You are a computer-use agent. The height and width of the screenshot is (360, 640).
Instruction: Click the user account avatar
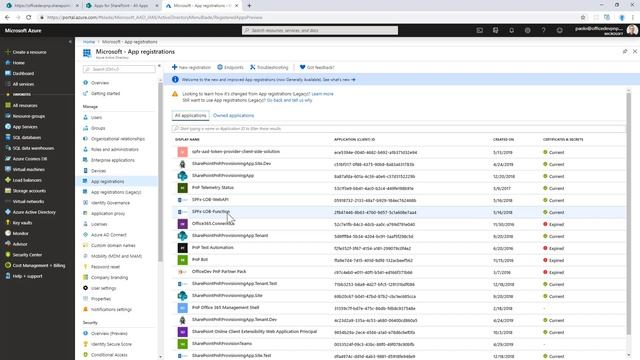632,31
